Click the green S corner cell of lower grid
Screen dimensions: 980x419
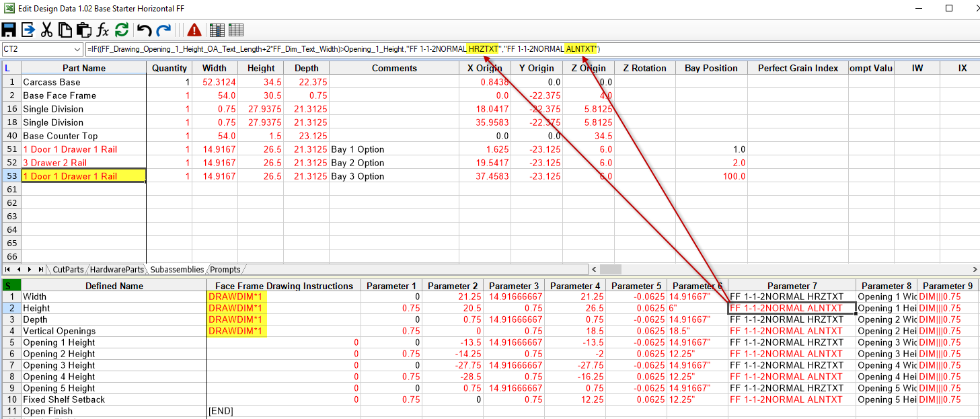(11, 286)
